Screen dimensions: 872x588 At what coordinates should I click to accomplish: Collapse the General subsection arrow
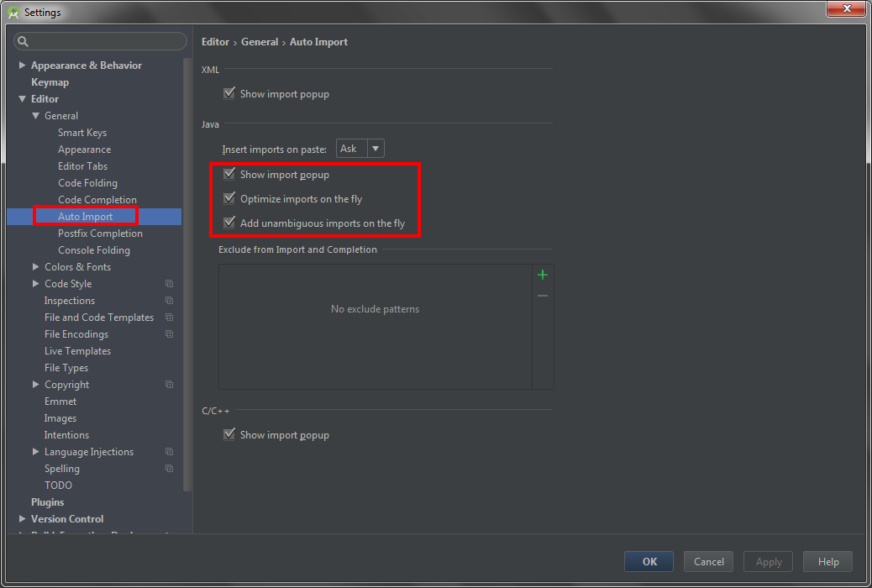[x=35, y=116]
